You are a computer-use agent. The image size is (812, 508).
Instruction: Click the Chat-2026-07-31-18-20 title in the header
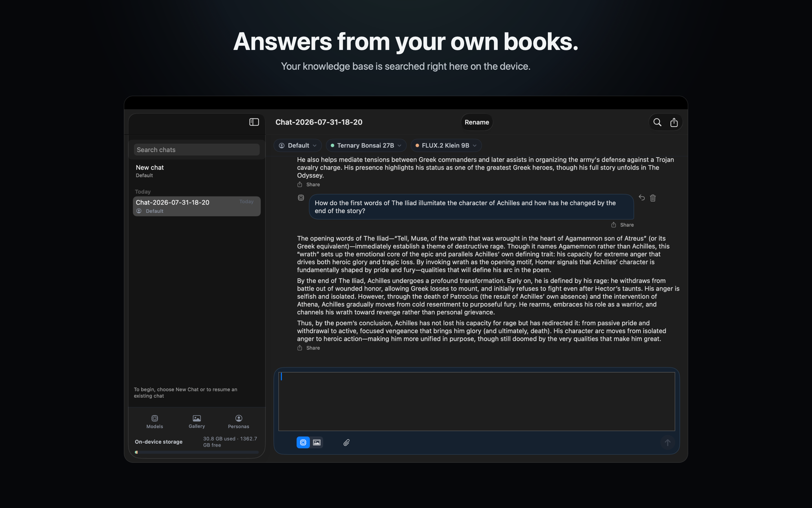(319, 122)
